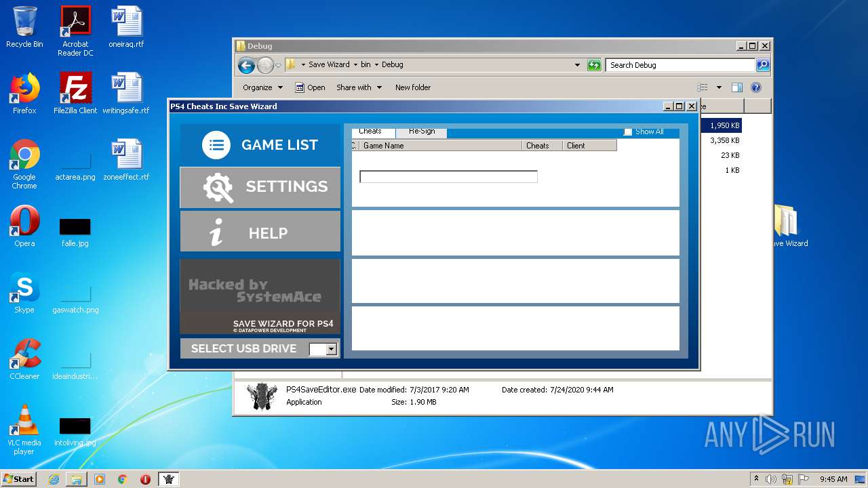The width and height of the screenshot is (868, 488).
Task: Open volume control in system tray
Action: 771,479
